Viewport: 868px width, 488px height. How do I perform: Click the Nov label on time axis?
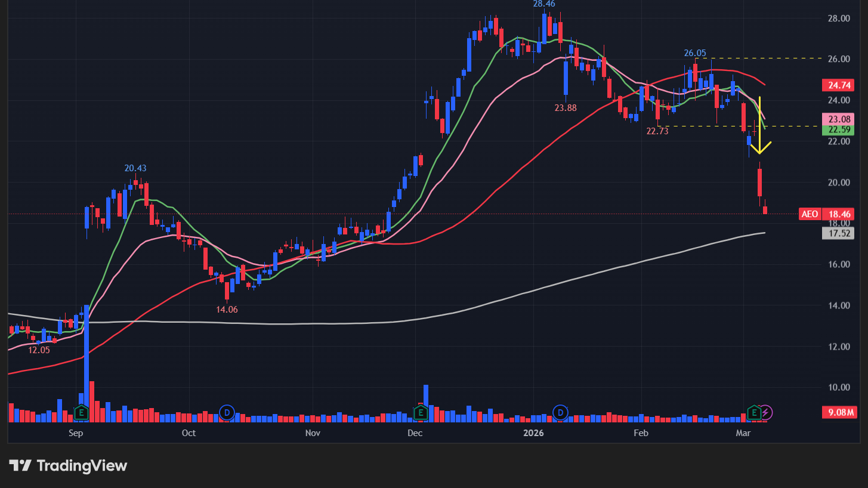pos(312,433)
